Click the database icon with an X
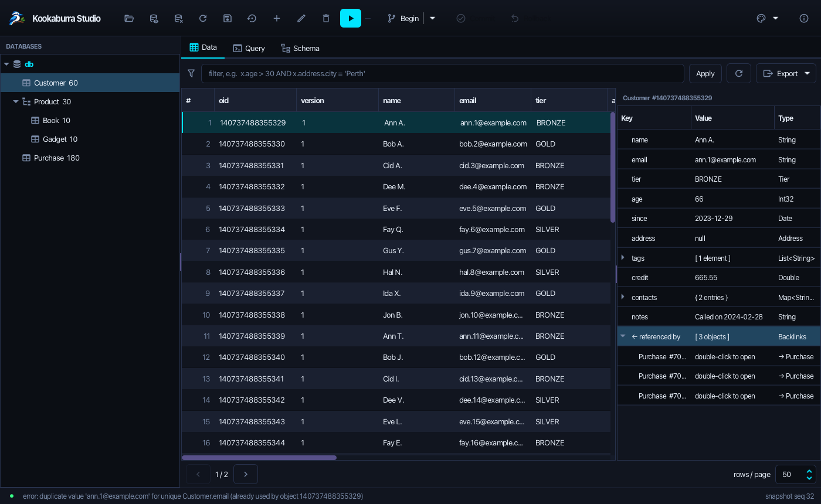Viewport: 821px width, 504px height. tap(178, 18)
